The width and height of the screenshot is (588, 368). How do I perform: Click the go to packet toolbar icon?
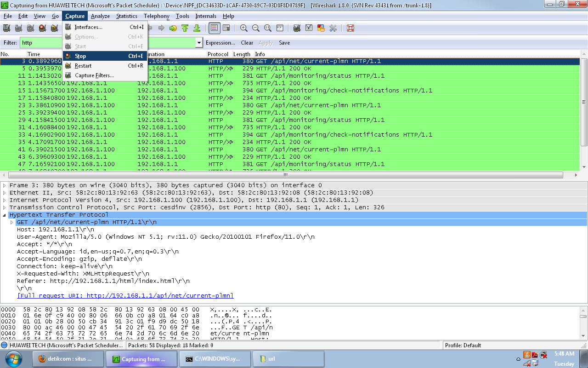173,28
